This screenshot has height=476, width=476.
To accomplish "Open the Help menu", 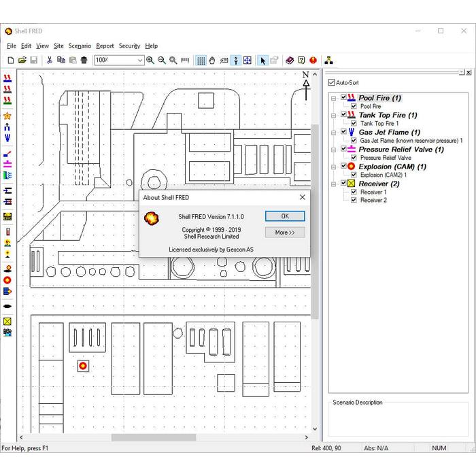I will (151, 46).
